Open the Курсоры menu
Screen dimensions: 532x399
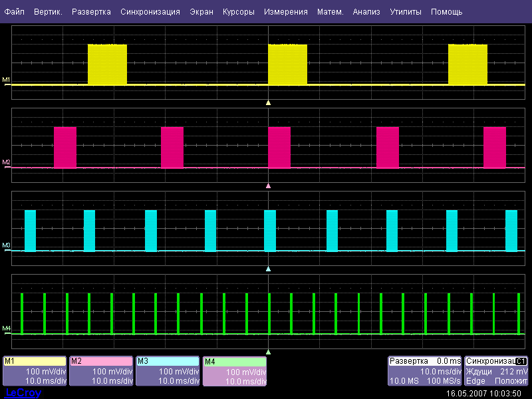coord(238,12)
